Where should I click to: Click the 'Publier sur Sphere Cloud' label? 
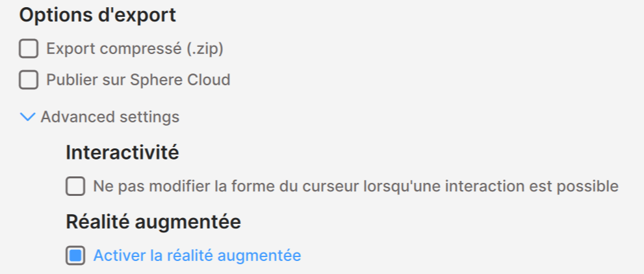coord(138,81)
